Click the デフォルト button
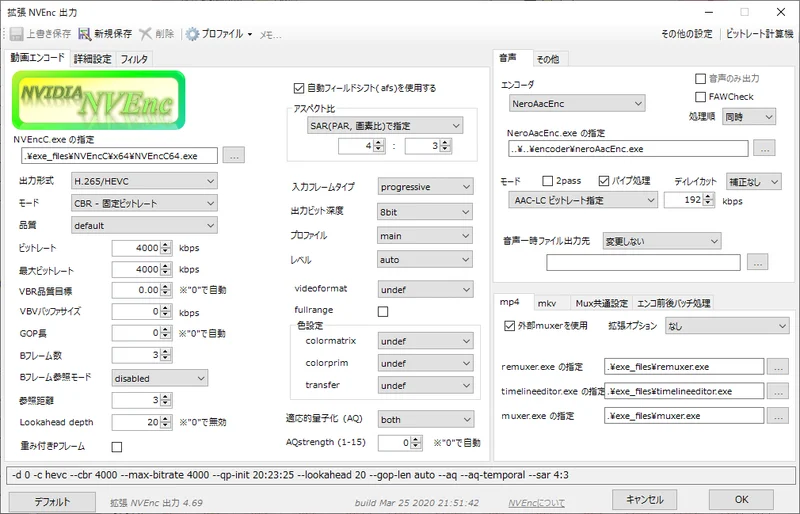This screenshot has width=800, height=514. pos(52,500)
